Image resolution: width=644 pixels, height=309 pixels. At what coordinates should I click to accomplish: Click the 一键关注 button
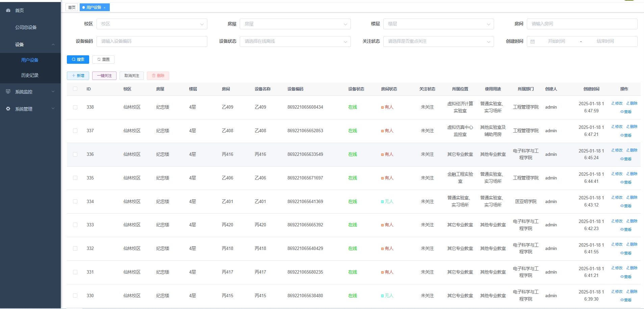[104, 76]
